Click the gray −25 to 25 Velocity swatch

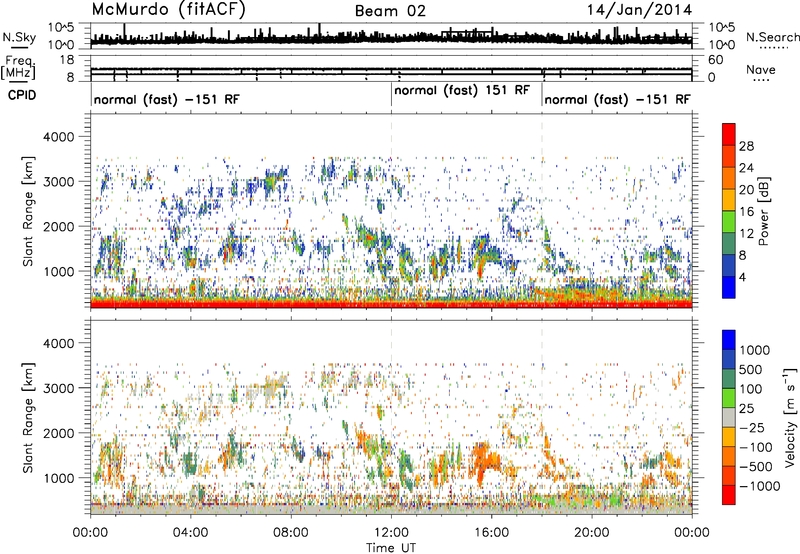click(x=729, y=417)
